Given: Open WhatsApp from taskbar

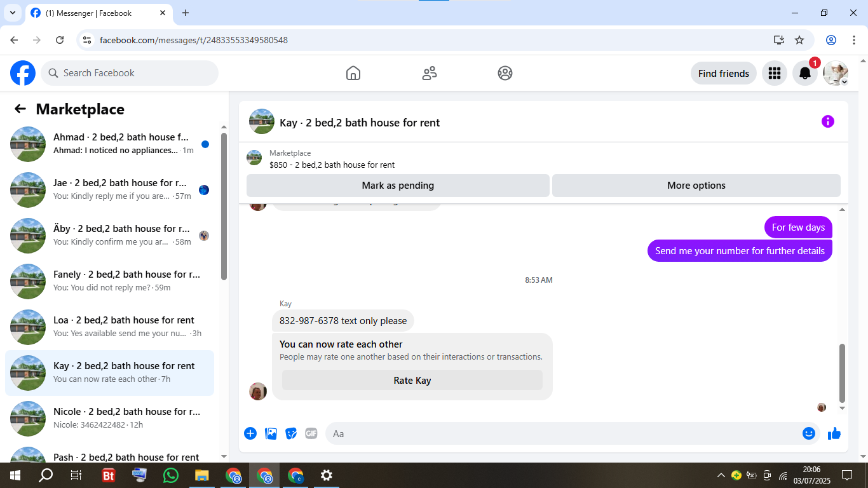Looking at the screenshot, I should click(x=171, y=475).
